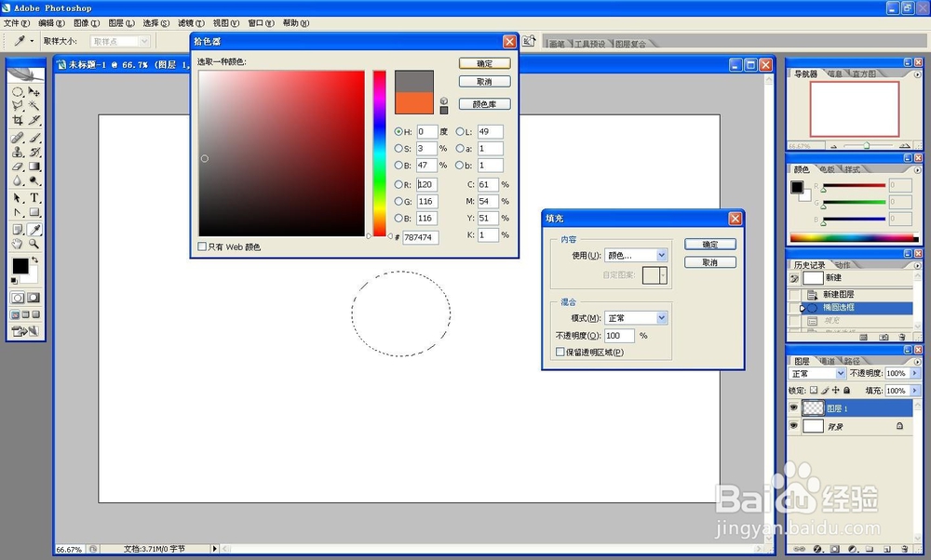
Task: Toggle 背景 layer eye icon
Action: point(793,426)
